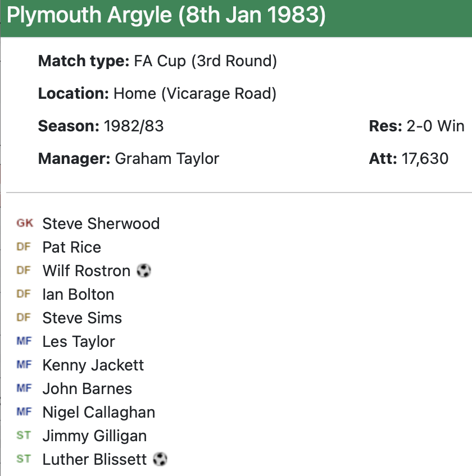Click the goal ball icon beside Luther Blissett
472x476 pixels.
point(160,460)
